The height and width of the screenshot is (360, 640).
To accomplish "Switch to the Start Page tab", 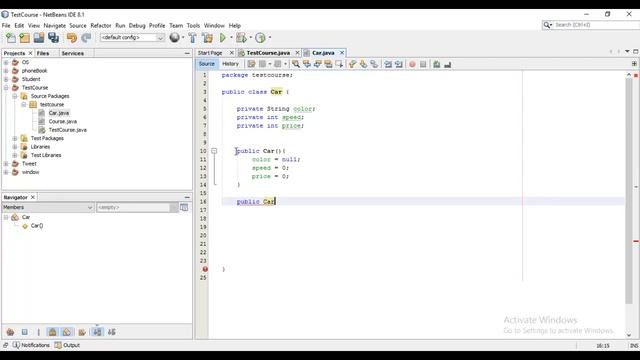I will click(x=210, y=53).
